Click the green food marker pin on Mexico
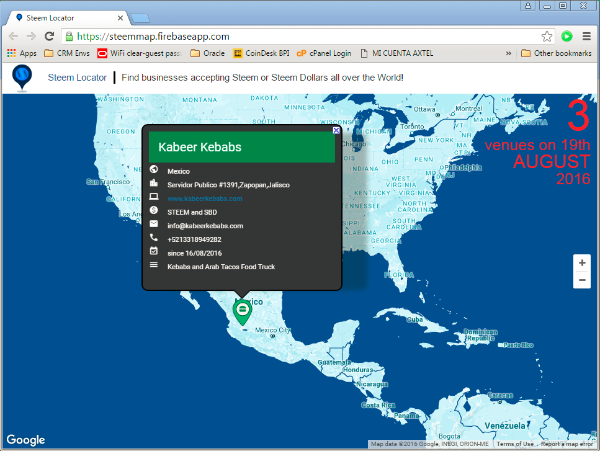 (x=242, y=312)
